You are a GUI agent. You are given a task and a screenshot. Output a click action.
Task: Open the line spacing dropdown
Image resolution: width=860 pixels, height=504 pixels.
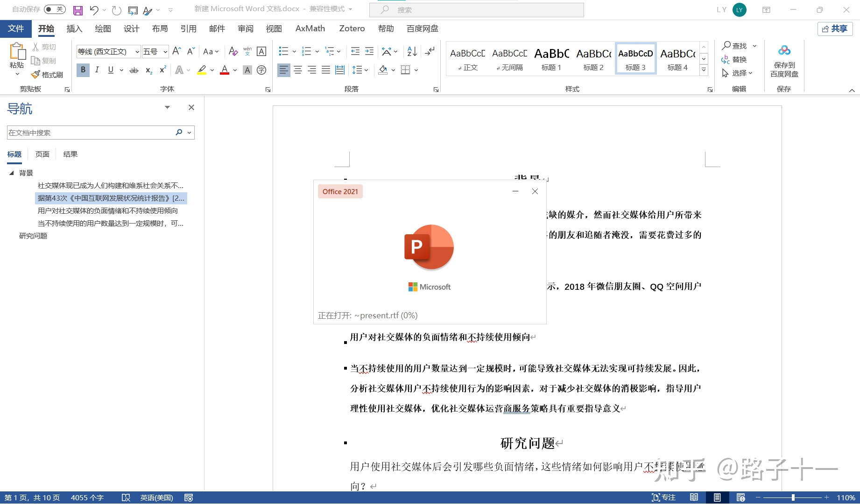pos(367,70)
